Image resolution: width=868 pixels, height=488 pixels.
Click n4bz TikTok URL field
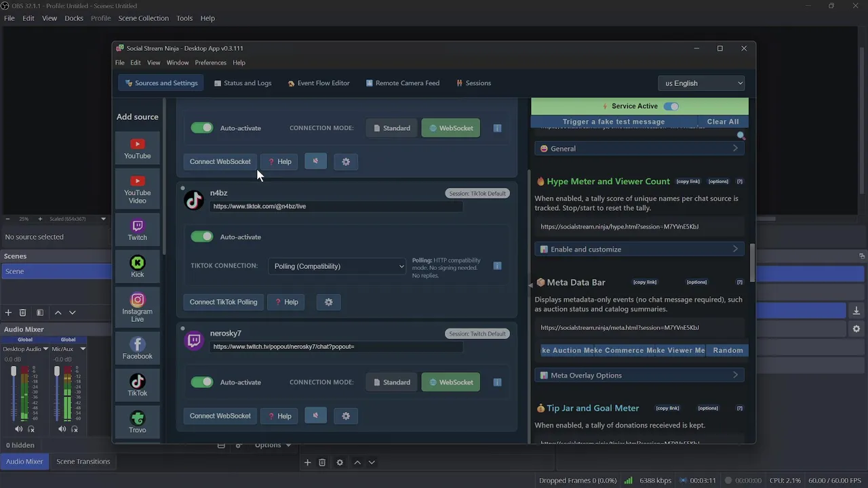coord(336,206)
